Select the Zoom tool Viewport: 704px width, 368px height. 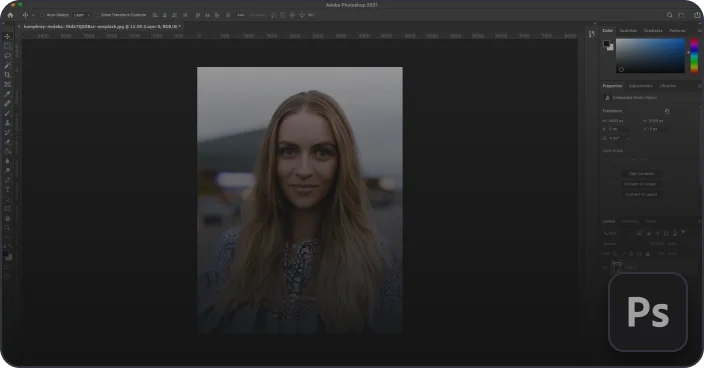click(x=7, y=228)
